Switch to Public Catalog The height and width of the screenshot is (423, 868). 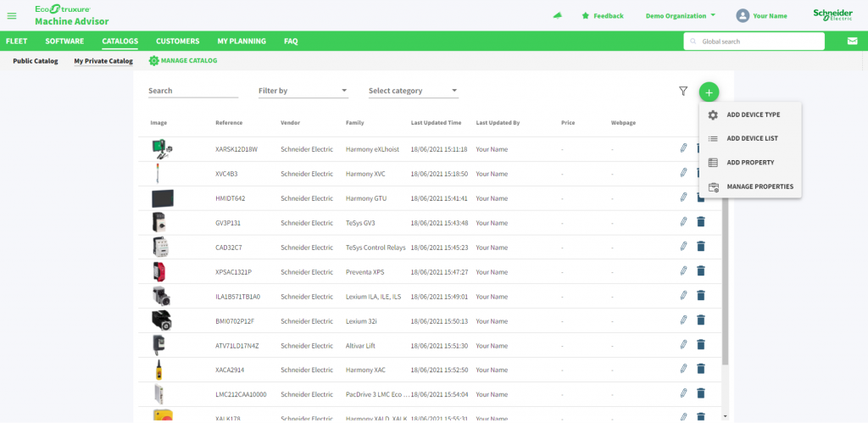click(x=36, y=61)
